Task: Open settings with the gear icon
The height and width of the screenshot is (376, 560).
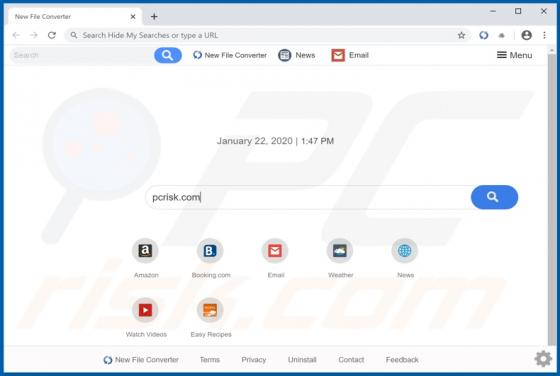Action: pos(543,359)
